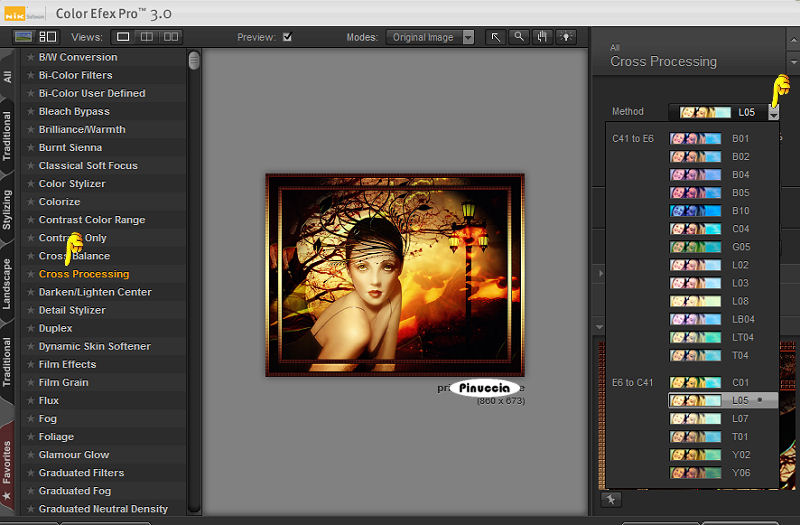This screenshot has height=525, width=800.
Task: Click the lightbulb background color icon
Action: [567, 37]
